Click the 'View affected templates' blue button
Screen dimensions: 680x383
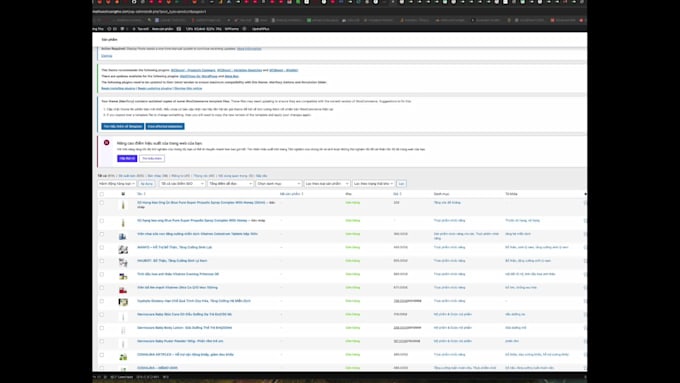[x=165, y=126]
